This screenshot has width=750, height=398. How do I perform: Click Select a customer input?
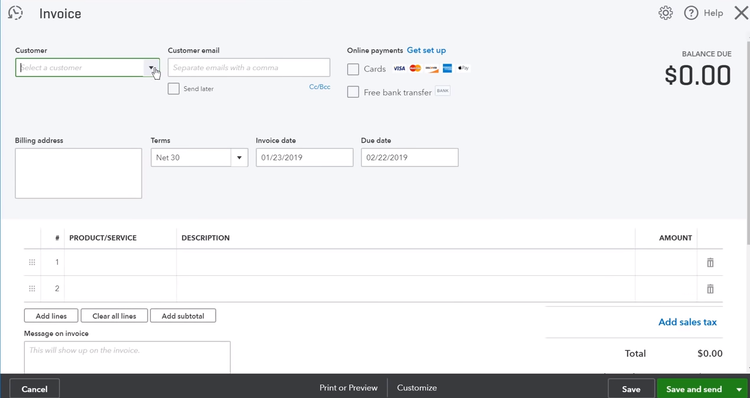tap(79, 67)
